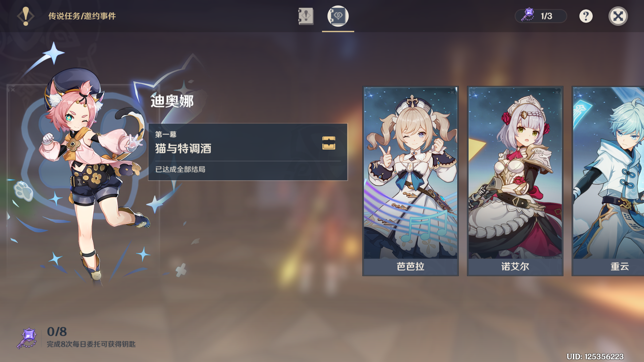Click the 已达成全部结局 status text
644x362 pixels.
point(180,169)
